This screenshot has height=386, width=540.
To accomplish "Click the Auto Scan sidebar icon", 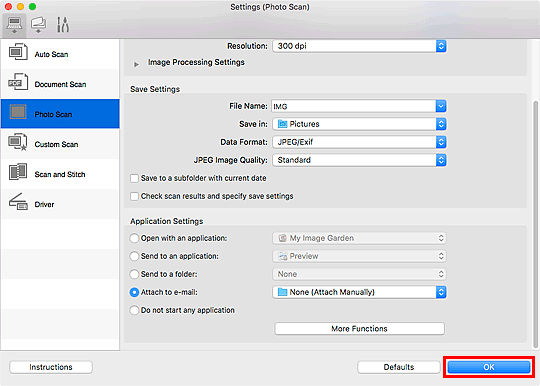I will [18, 52].
